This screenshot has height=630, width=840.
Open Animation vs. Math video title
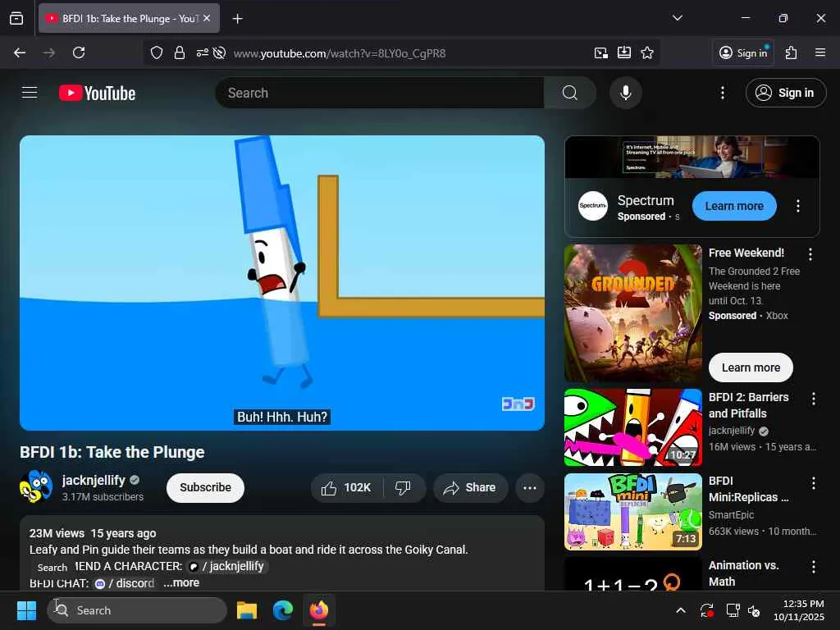pos(743,573)
